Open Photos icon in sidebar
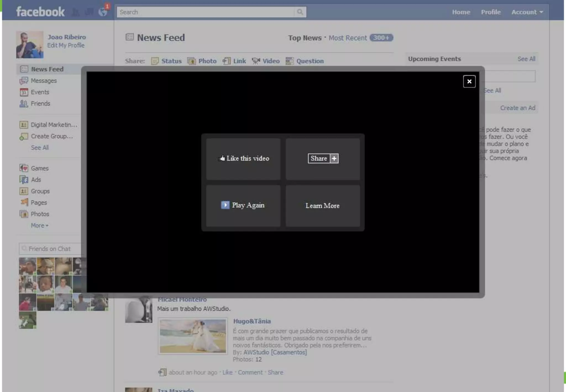 [24, 214]
